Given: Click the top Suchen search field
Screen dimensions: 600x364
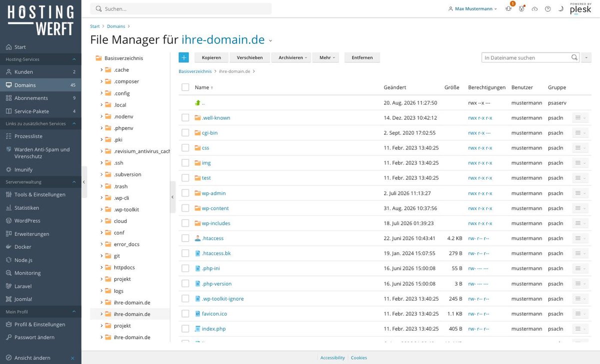Looking at the screenshot, I should tap(181, 9).
